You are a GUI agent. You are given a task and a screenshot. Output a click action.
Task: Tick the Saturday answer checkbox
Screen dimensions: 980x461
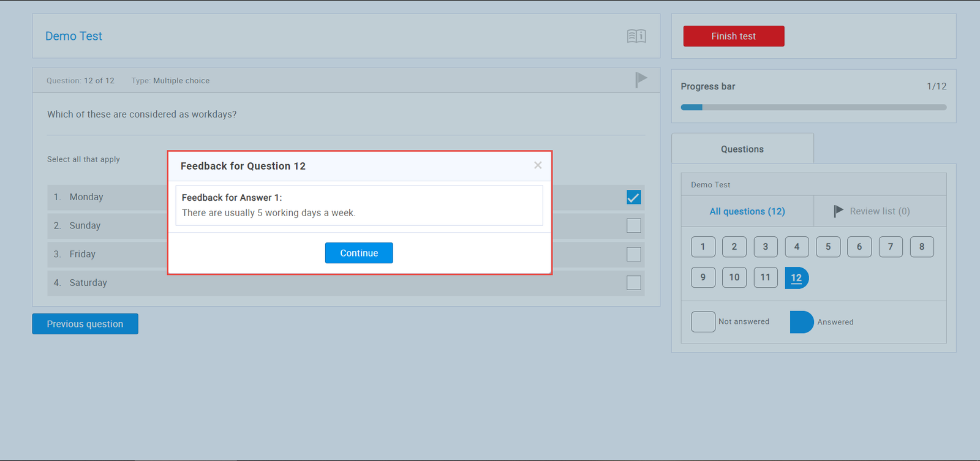point(633,283)
